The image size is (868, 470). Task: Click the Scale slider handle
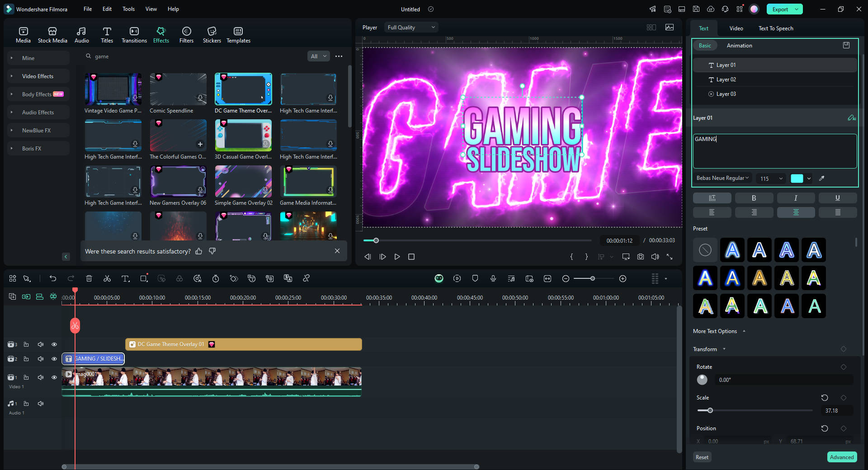point(710,410)
